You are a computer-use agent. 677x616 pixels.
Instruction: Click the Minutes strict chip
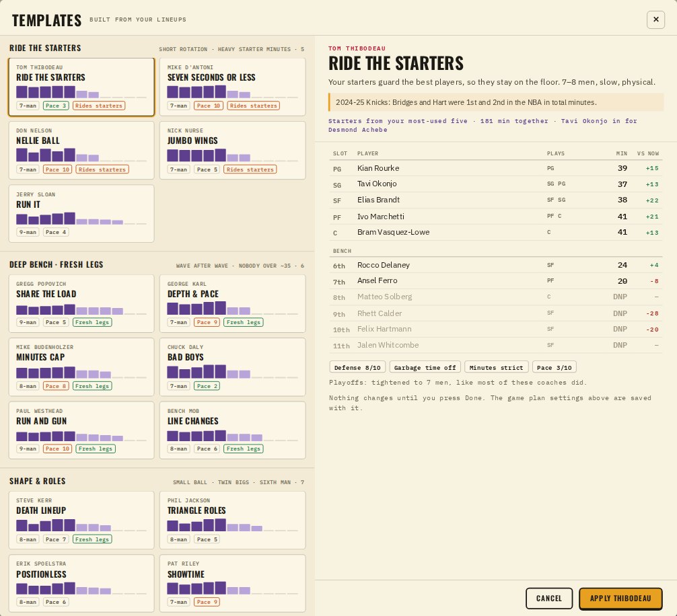coord(496,367)
